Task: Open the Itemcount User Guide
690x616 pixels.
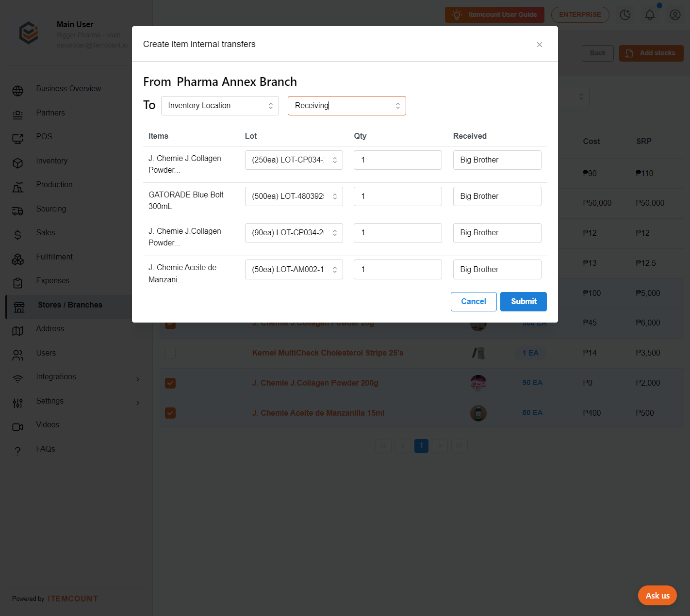Action: point(494,15)
